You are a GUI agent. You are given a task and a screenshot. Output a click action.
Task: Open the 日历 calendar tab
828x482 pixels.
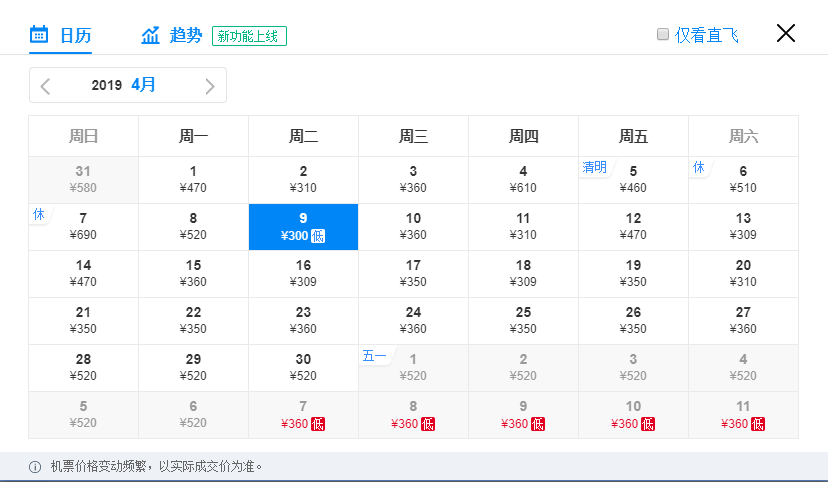pyautogui.click(x=60, y=35)
